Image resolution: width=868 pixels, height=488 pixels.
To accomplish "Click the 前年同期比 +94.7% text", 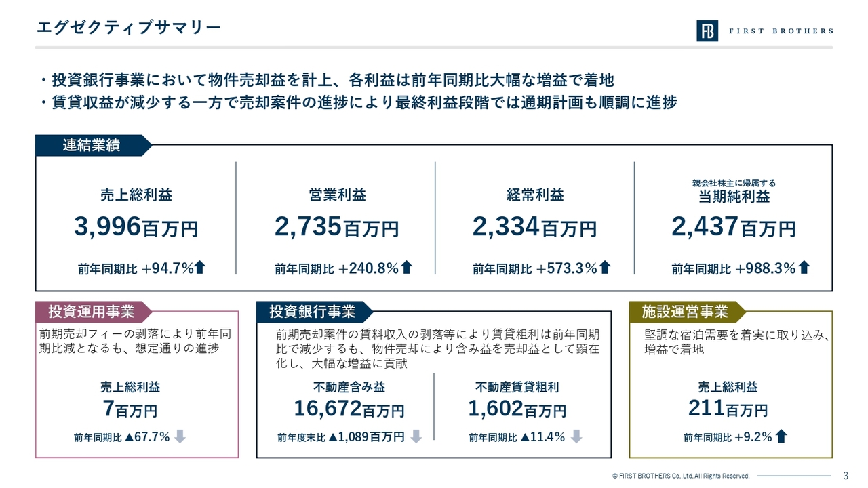I will click(136, 268).
